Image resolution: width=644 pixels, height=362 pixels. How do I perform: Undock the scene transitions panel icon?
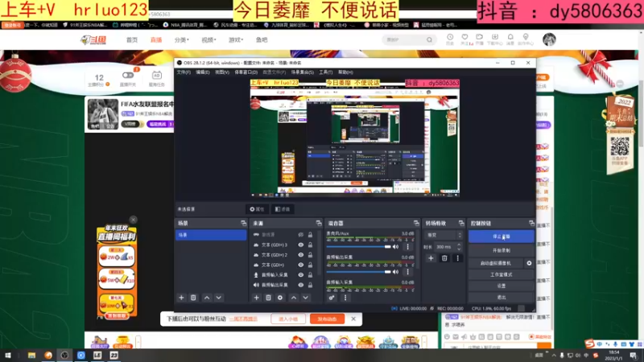(461, 224)
